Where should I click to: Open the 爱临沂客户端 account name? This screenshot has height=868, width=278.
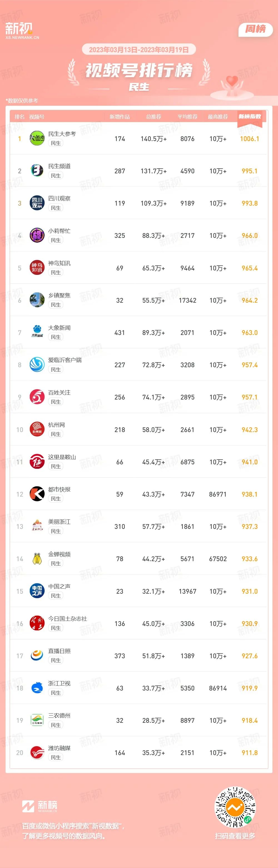click(65, 360)
